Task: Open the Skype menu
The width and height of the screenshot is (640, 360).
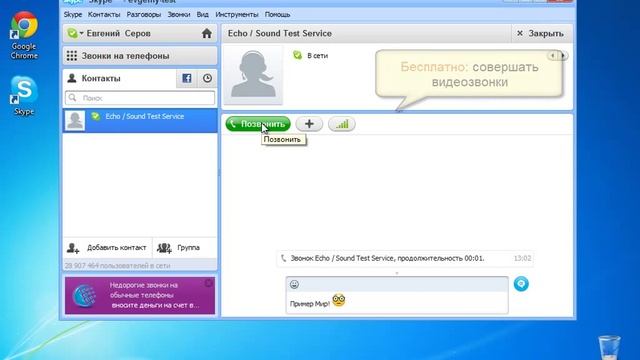Action: click(x=73, y=14)
